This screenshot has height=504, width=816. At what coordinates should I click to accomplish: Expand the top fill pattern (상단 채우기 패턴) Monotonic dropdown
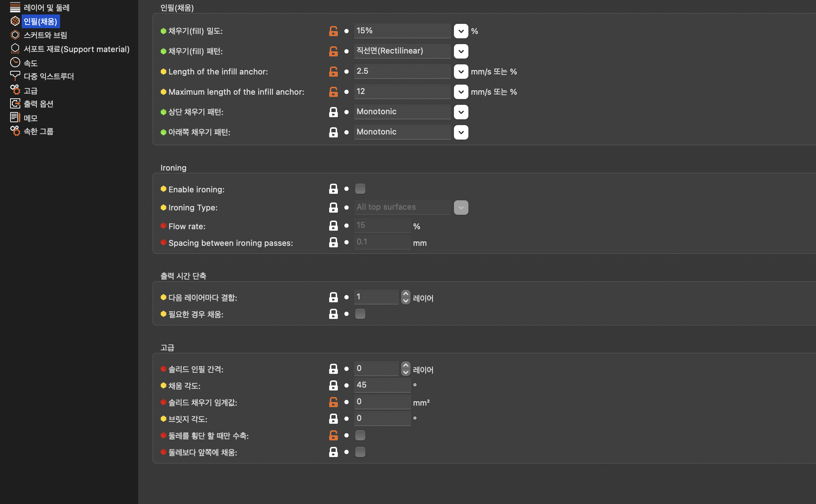point(461,112)
